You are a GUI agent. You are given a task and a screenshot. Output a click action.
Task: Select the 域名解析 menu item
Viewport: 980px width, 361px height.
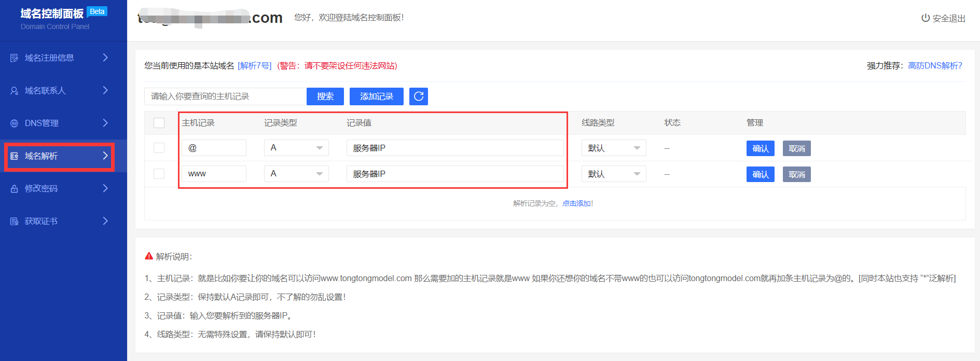(x=63, y=156)
